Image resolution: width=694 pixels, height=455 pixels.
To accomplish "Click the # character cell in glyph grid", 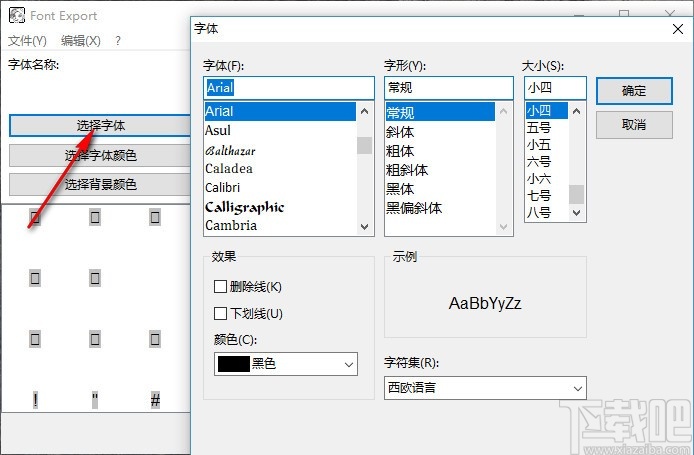I will tap(155, 401).
